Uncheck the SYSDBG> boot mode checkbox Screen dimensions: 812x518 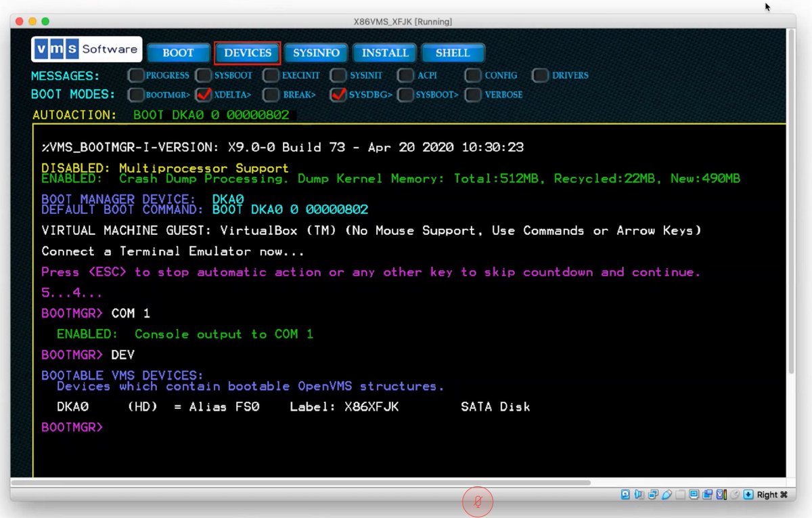[338, 95]
